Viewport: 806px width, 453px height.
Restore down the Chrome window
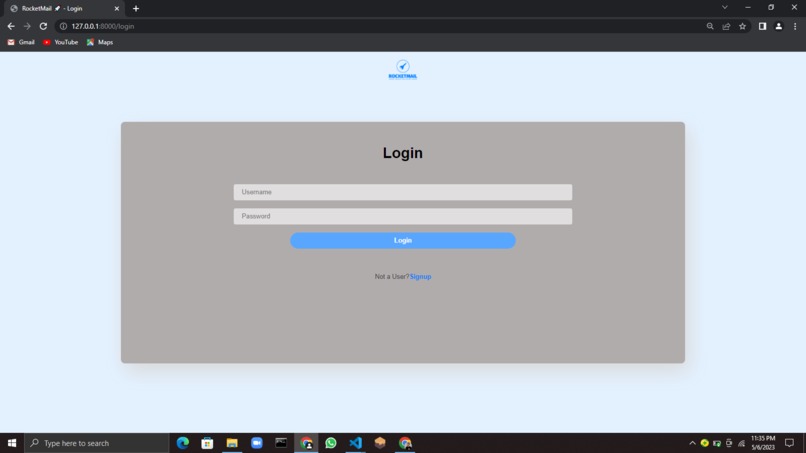771,8
